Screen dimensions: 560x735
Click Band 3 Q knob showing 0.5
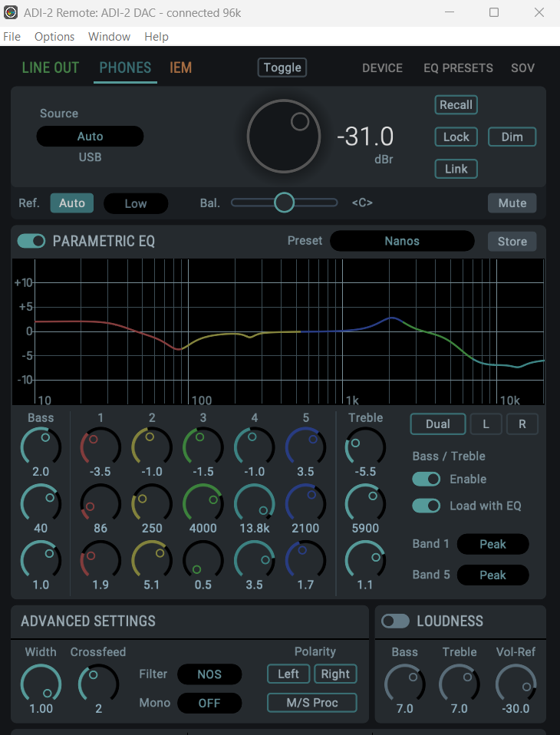tap(203, 560)
